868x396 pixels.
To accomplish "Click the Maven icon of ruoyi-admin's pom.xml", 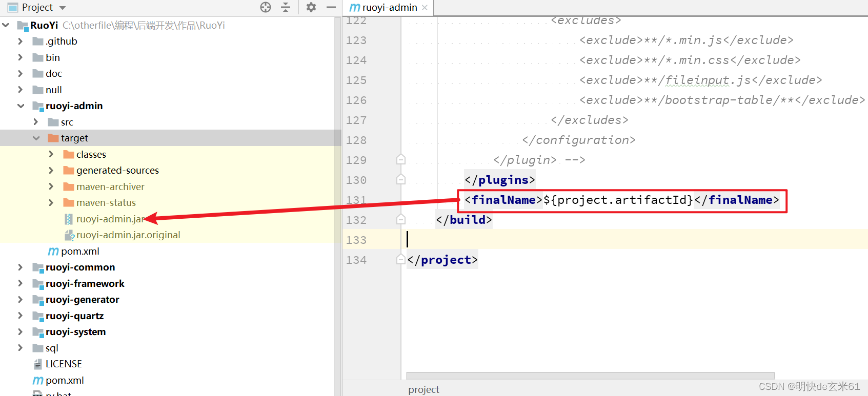I will pos(53,251).
